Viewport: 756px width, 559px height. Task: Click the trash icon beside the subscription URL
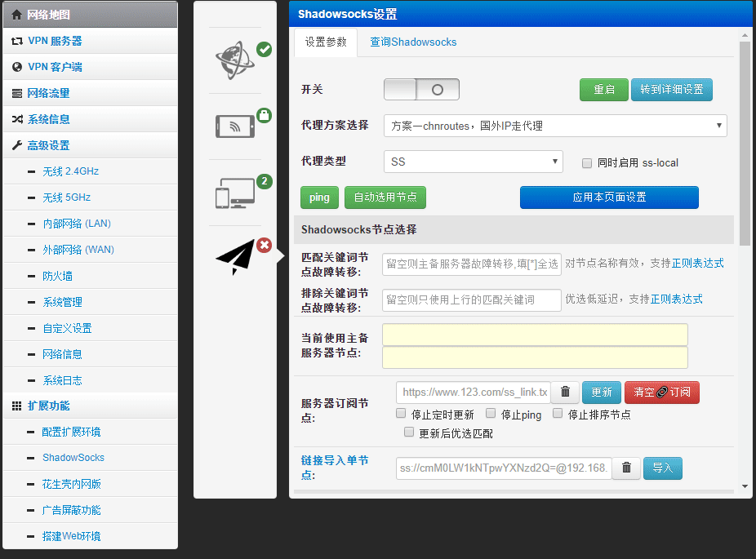(565, 392)
